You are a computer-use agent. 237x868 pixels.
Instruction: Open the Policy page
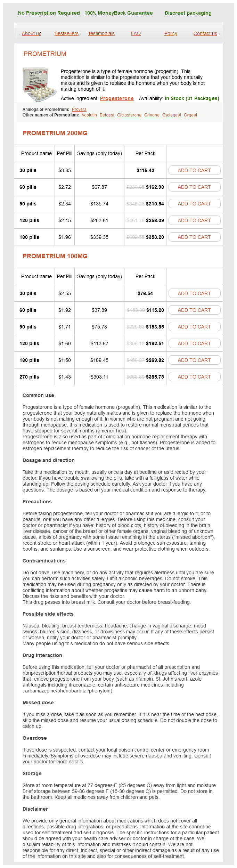(171, 33)
